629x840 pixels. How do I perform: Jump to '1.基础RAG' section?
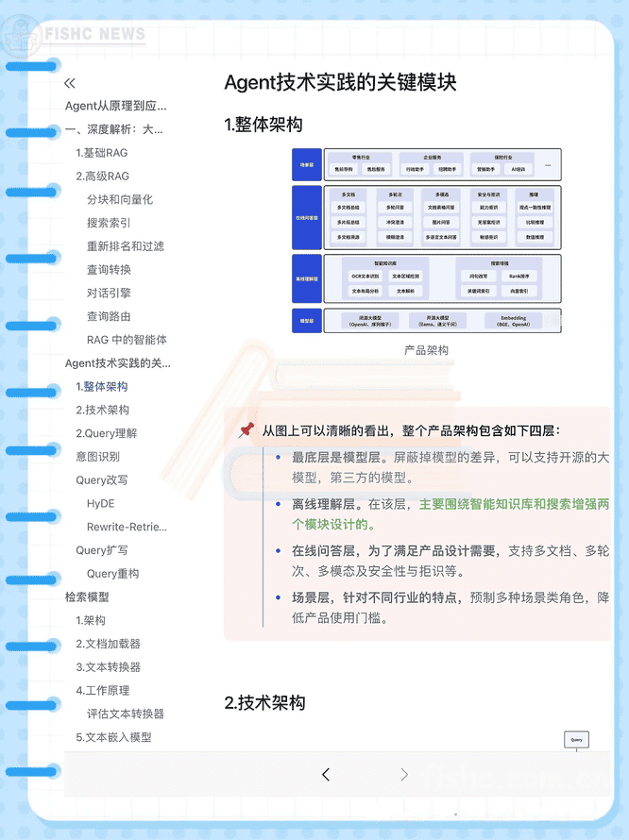click(102, 152)
